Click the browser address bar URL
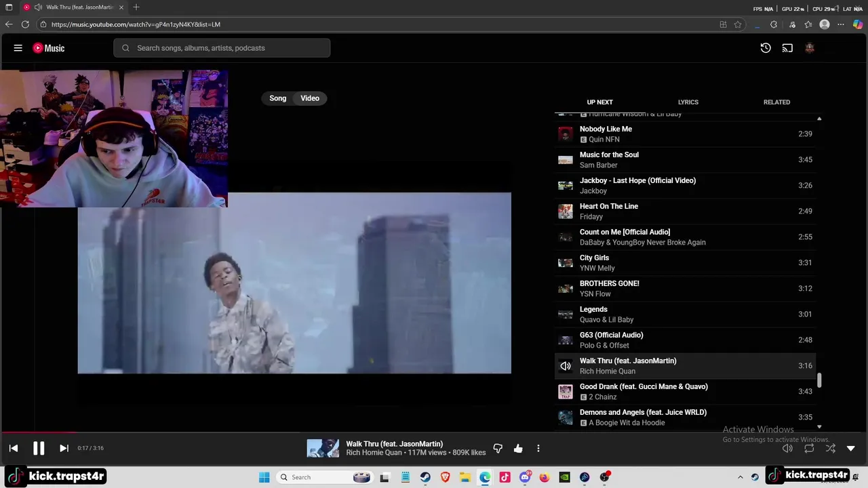This screenshot has width=868, height=488. [136, 24]
